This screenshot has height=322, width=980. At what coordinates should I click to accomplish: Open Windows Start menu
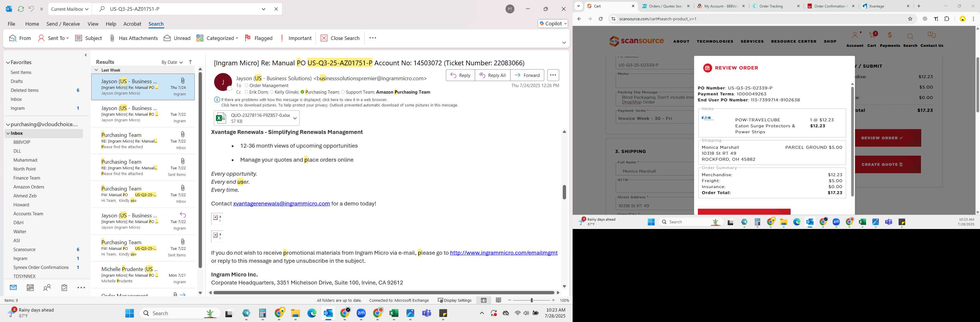pos(130,313)
